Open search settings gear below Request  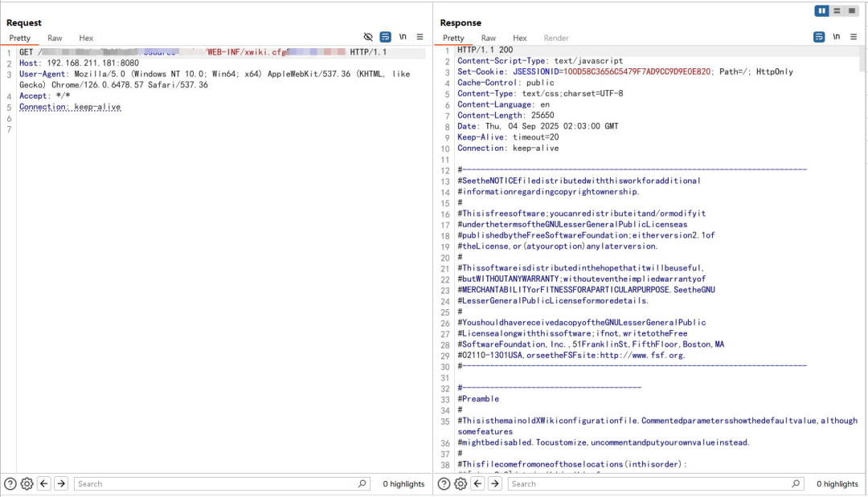(x=27, y=483)
